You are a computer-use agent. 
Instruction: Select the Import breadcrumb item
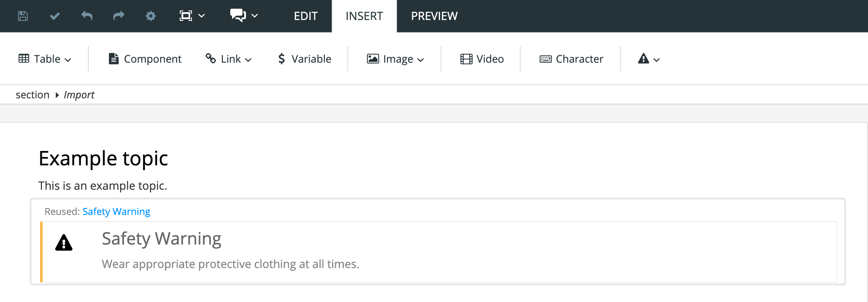pyautogui.click(x=79, y=95)
